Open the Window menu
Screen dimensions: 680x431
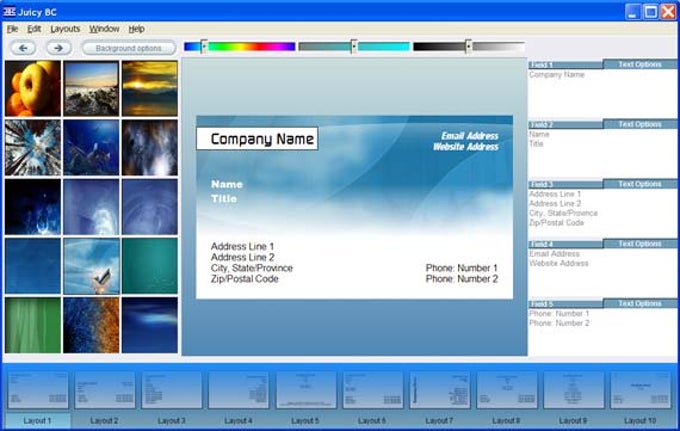click(x=104, y=29)
